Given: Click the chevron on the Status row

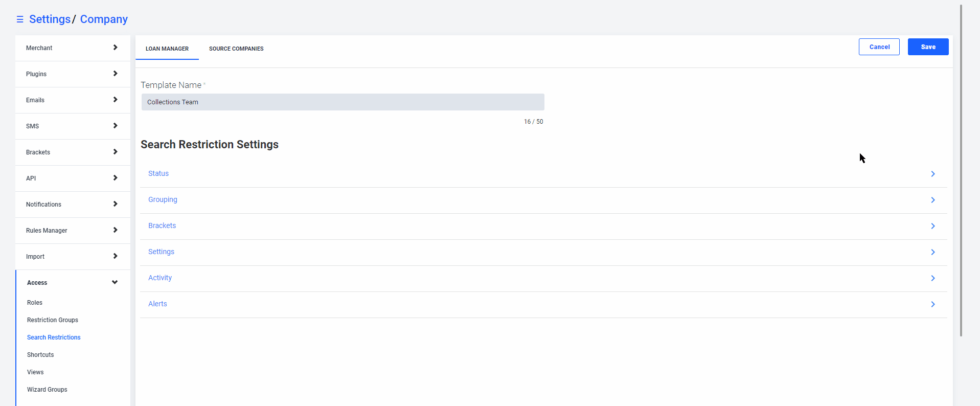Looking at the screenshot, I should point(933,174).
